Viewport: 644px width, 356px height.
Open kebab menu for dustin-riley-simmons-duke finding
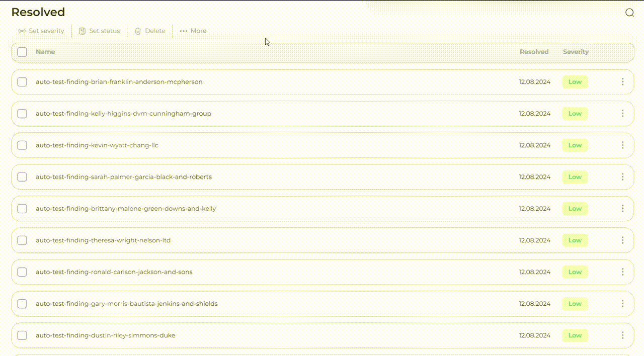point(622,335)
